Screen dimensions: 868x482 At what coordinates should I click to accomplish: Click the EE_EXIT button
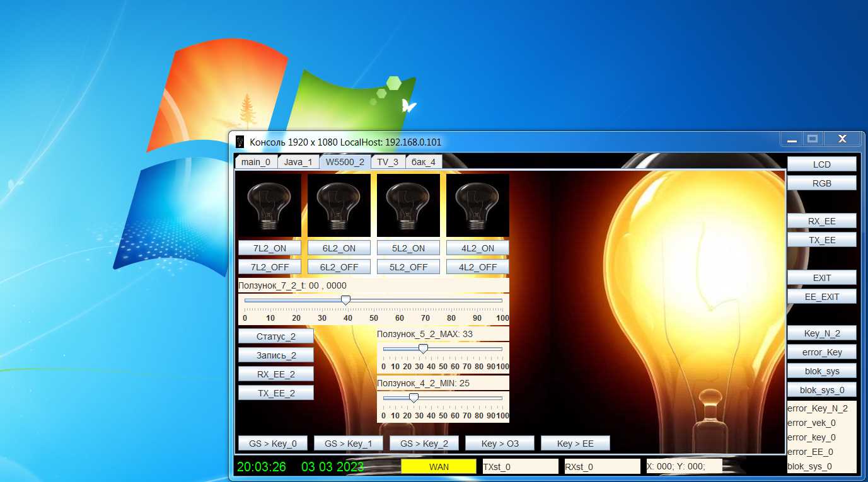[x=821, y=297]
